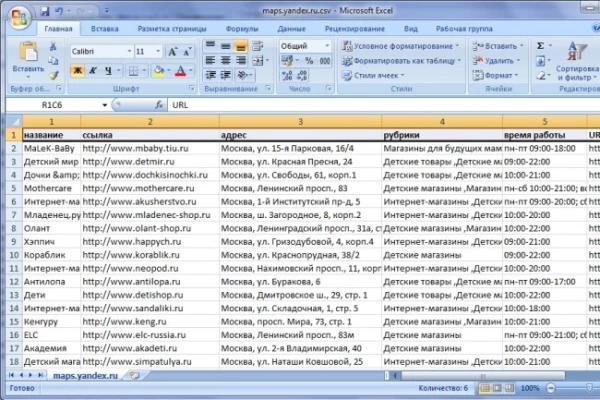
Task: Open the Office button menu
Action: (x=19, y=17)
